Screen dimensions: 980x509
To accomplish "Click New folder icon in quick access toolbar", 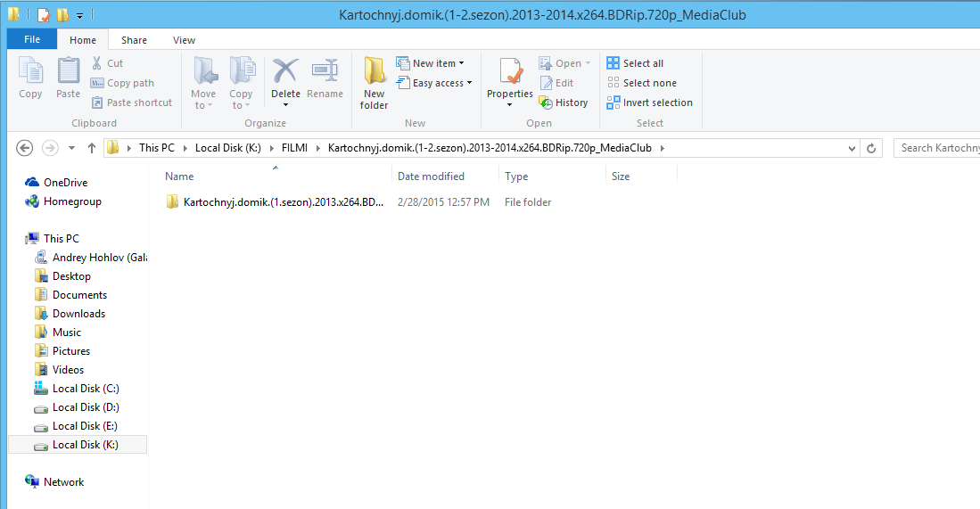I will click(x=62, y=14).
